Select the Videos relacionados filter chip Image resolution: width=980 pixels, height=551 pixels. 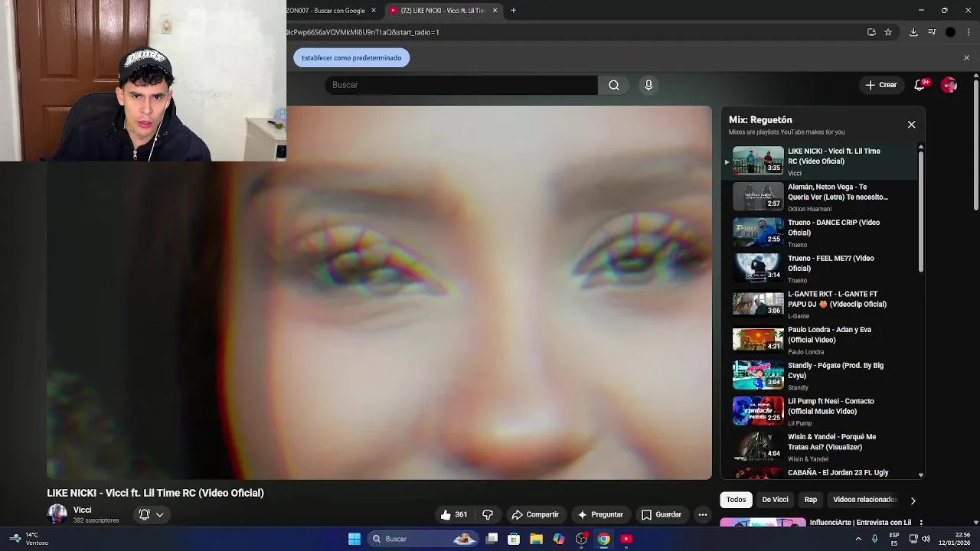[865, 500]
